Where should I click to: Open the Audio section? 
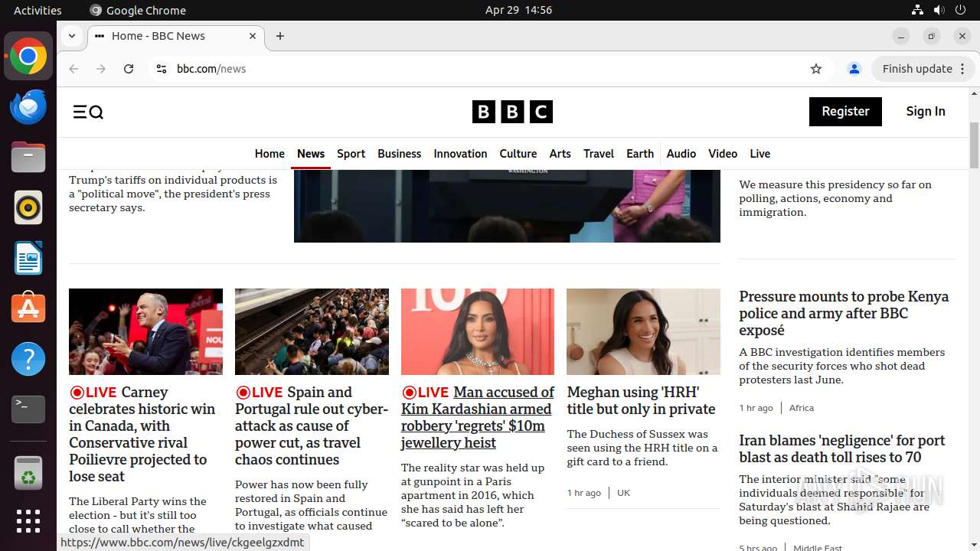(681, 154)
